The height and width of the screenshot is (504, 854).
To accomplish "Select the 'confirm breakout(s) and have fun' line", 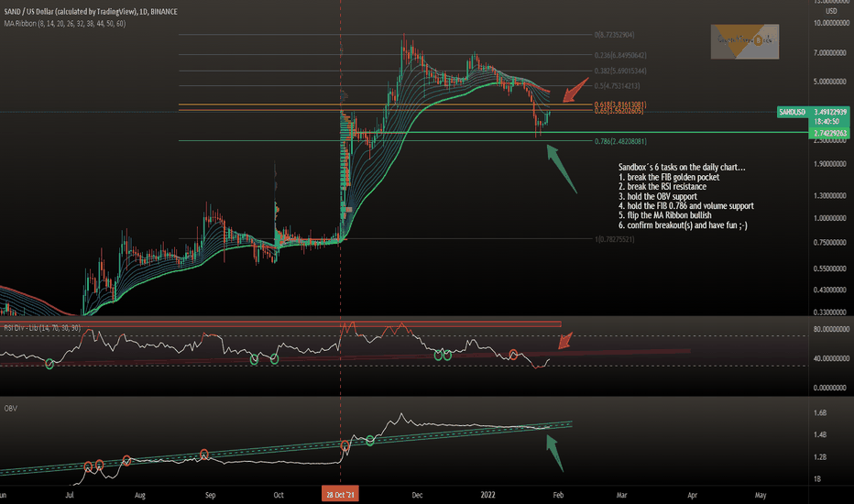I will 683,225.
